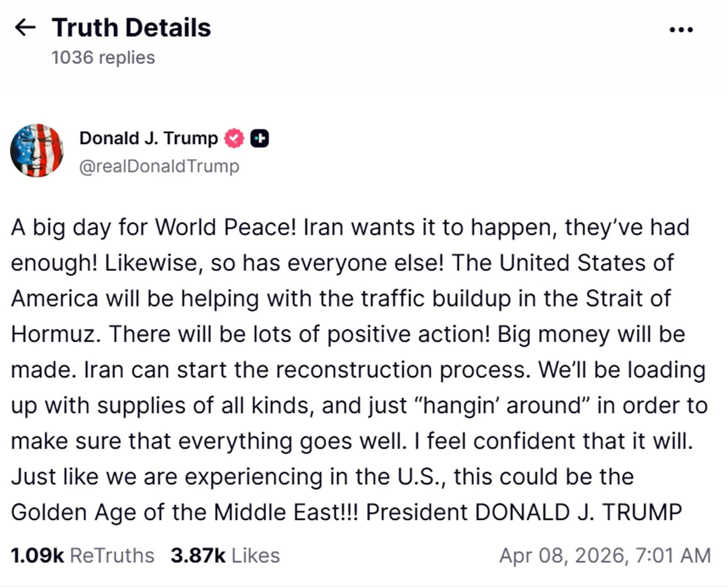Open the @realDonaldTrump handle link
This screenshot has width=728, height=588.
pos(159,166)
